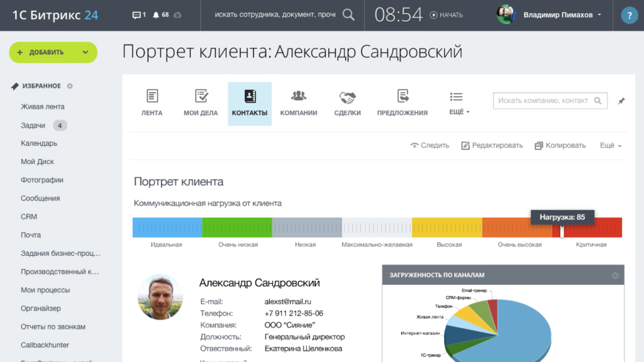Open gear settings of Загруженность по каналам widget

[615, 275]
